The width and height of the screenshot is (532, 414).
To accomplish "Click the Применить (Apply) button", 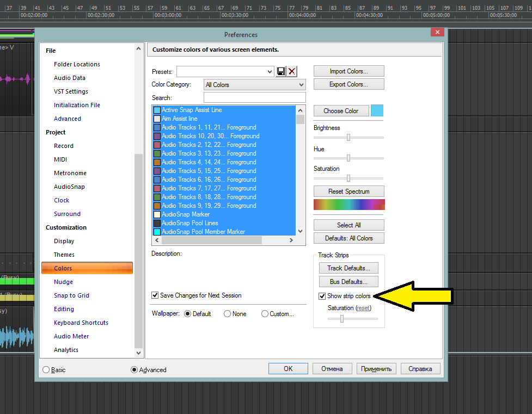I will click(376, 368).
